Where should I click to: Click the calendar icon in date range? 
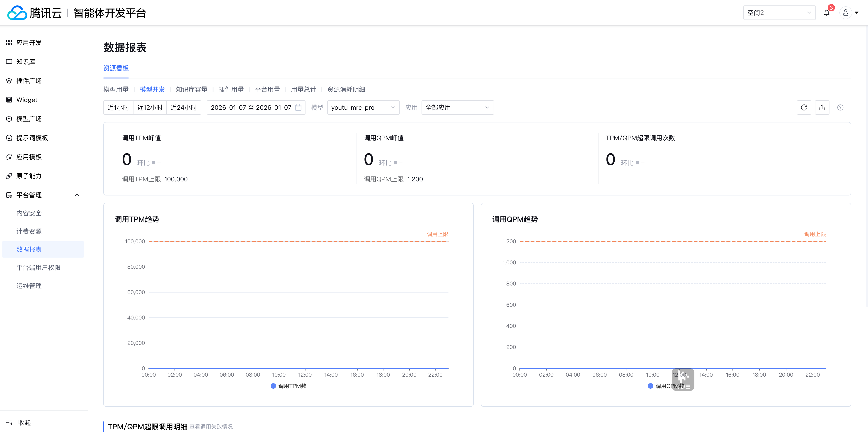point(298,107)
